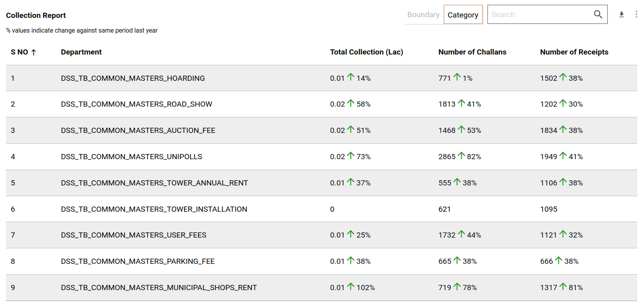Click the green arrow in HOARDING total collection
The image size is (644, 308).
pyautogui.click(x=350, y=77)
